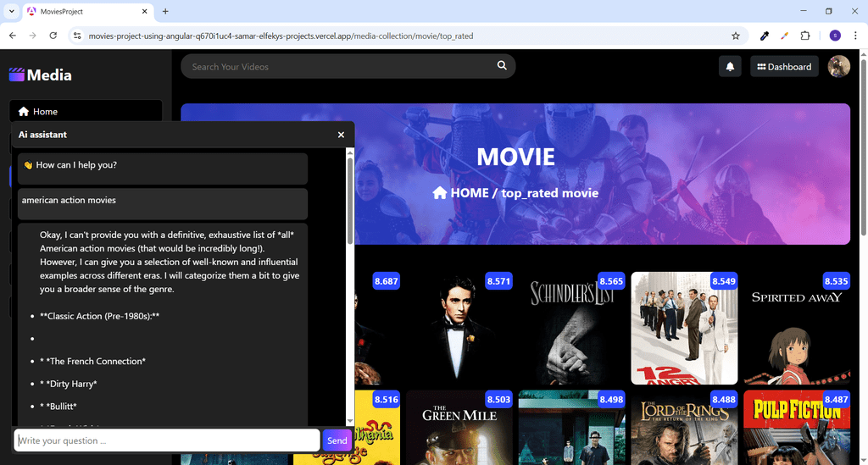Open the tab search dropdown
Image resolution: width=868 pixels, height=465 pixels.
[x=11, y=11]
